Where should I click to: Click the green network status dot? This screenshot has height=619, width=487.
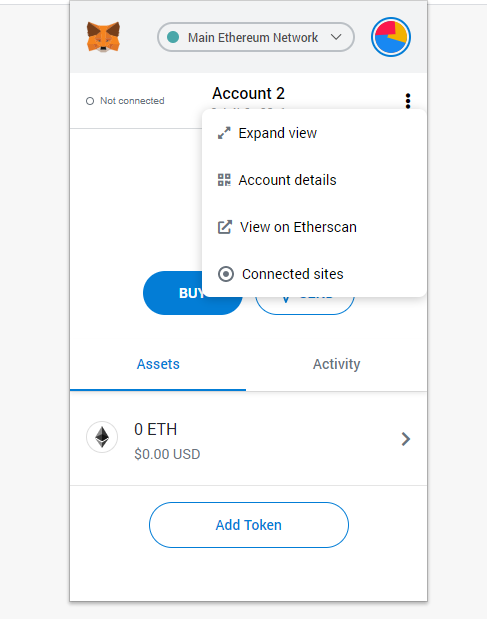coord(173,37)
